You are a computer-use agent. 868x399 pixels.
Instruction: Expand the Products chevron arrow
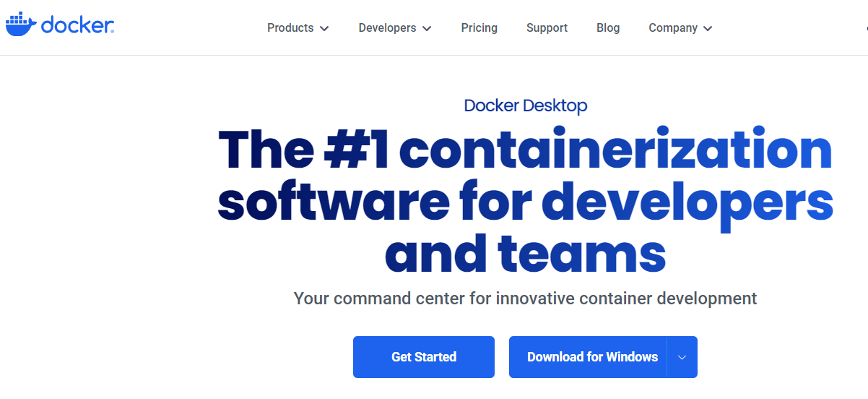click(324, 29)
